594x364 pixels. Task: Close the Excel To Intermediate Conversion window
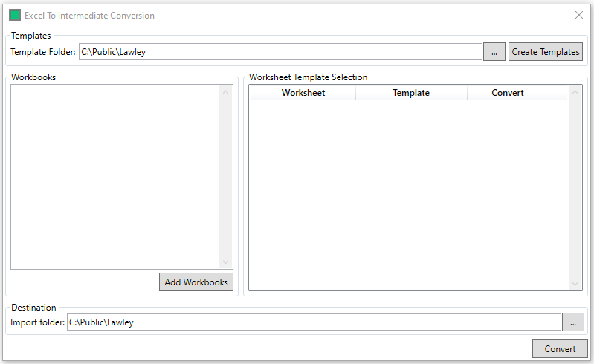pos(579,15)
